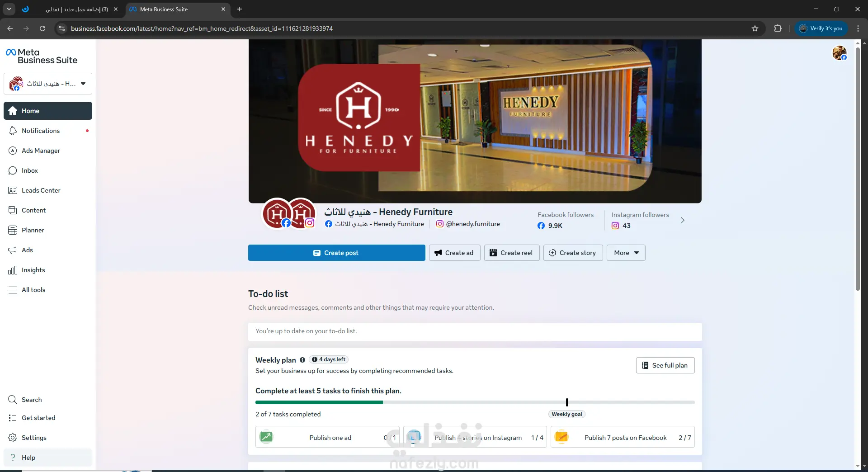Image resolution: width=868 pixels, height=472 pixels.
Task: View site information icon in address bar
Action: pyautogui.click(x=62, y=28)
